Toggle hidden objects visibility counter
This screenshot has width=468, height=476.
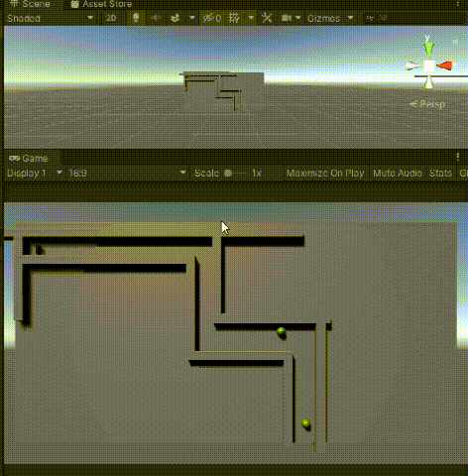pos(212,18)
